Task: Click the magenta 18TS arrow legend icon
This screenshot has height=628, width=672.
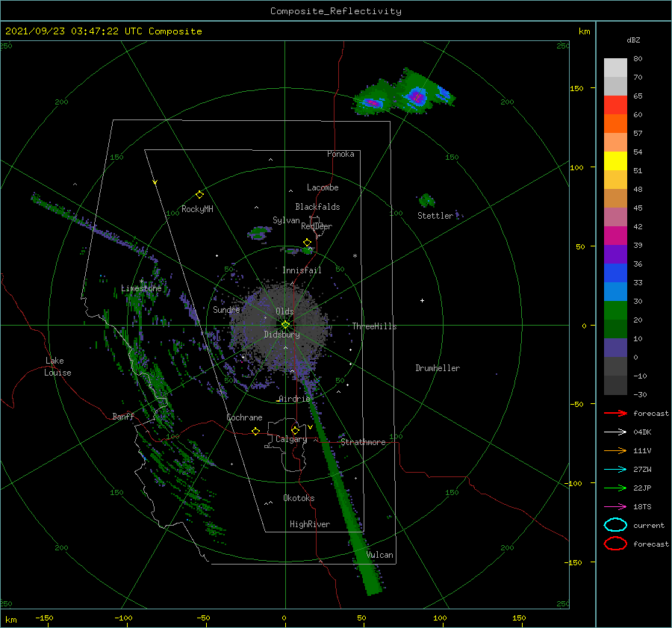Action: 615,507
